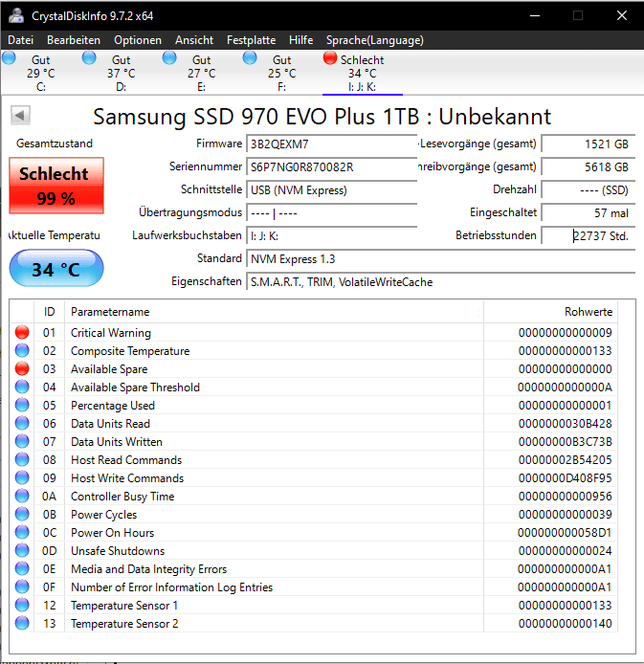Click the Eigenschaften field with TRIM
The height and width of the screenshot is (664, 644).
point(441,281)
